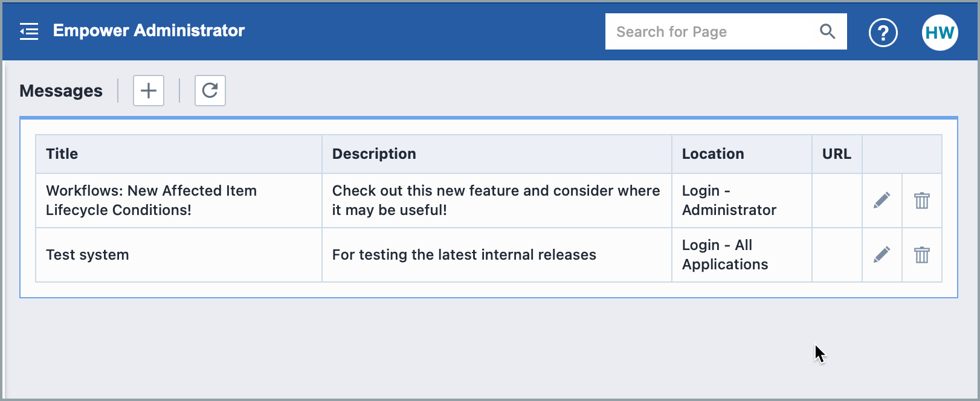Click the URL column header
The image size is (980, 401).
point(836,154)
